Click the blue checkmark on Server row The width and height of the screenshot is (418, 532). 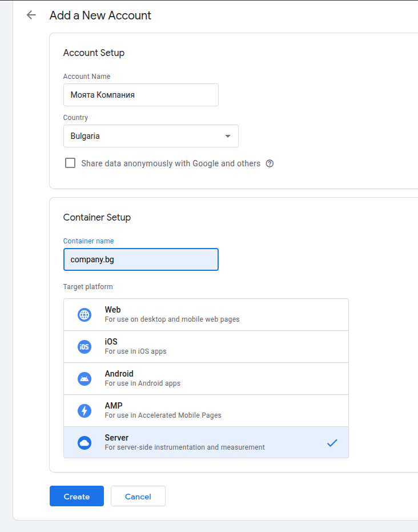point(332,443)
